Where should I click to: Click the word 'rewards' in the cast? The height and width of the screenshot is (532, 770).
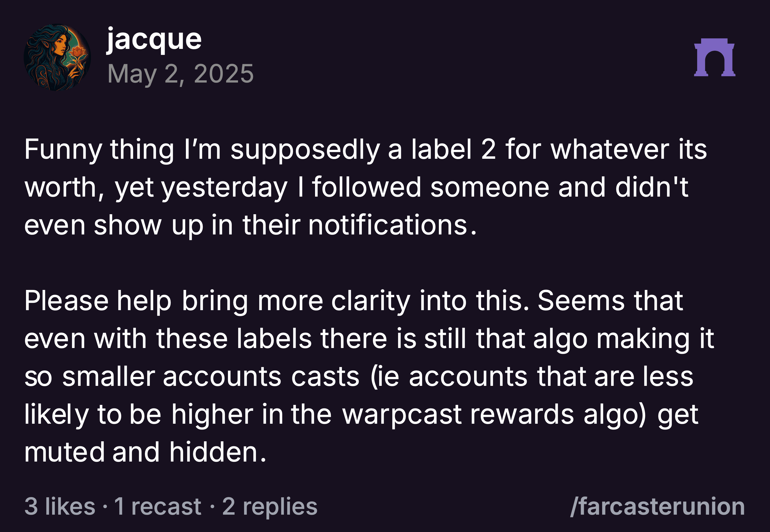click(x=522, y=414)
